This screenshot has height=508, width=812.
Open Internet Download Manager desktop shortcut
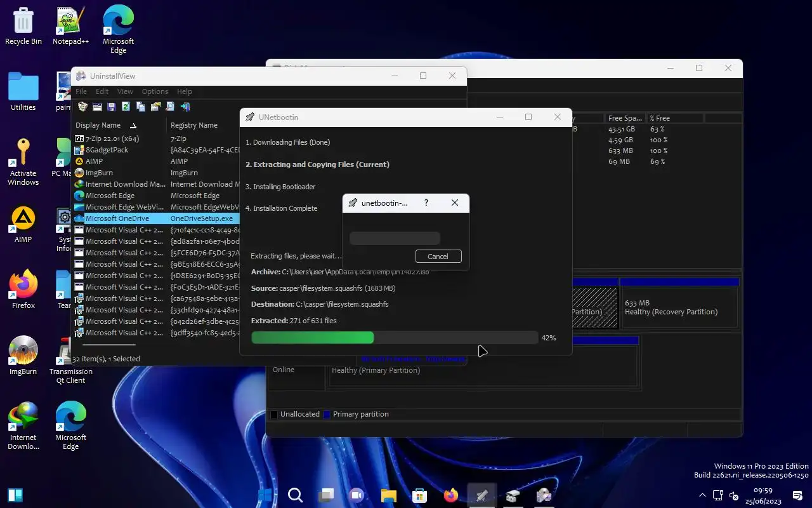click(23, 426)
